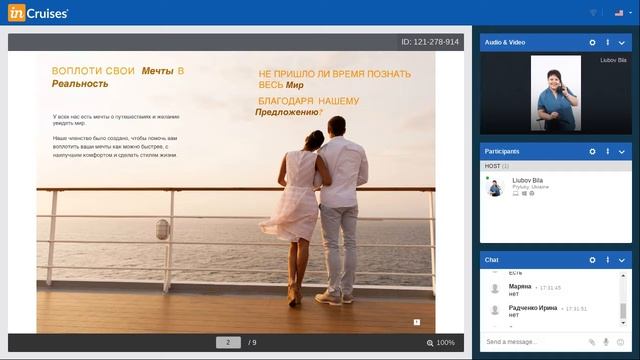Click the total pages '/ 9' label

click(x=252, y=342)
